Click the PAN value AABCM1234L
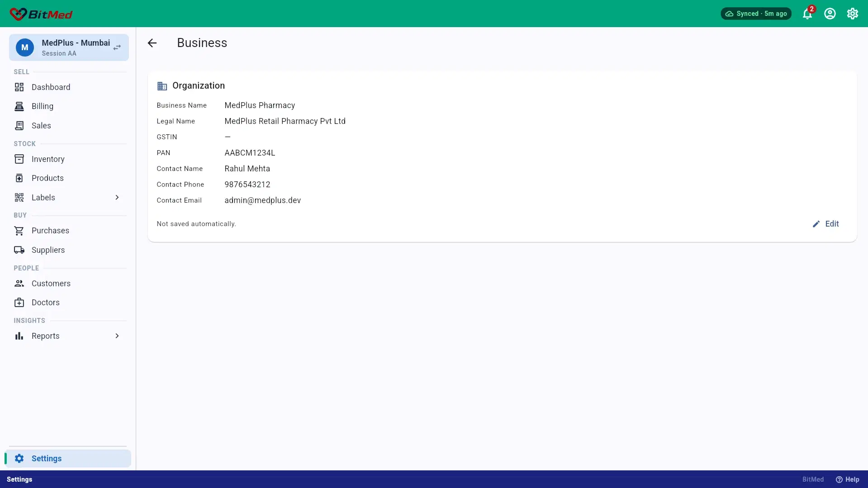The width and height of the screenshot is (868, 488). pyautogui.click(x=250, y=153)
